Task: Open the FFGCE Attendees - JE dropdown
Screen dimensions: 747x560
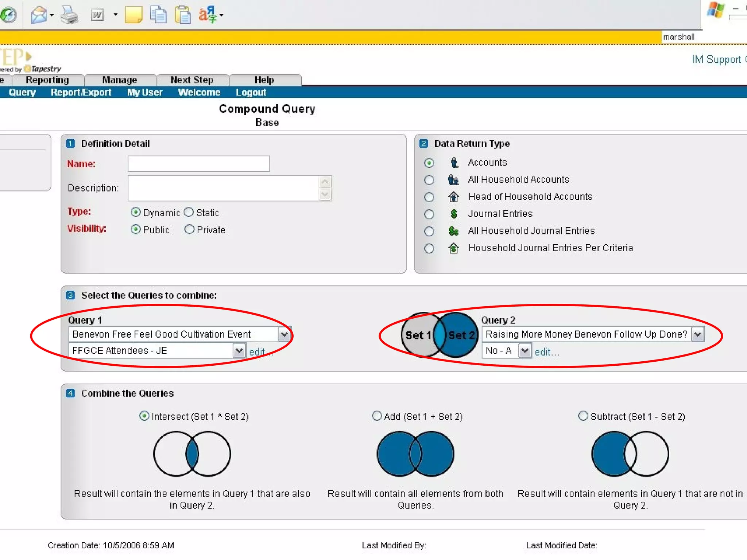Action: tap(239, 351)
